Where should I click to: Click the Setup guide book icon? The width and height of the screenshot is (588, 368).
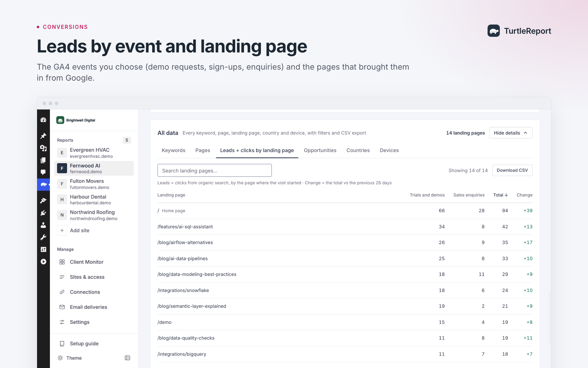click(x=62, y=343)
